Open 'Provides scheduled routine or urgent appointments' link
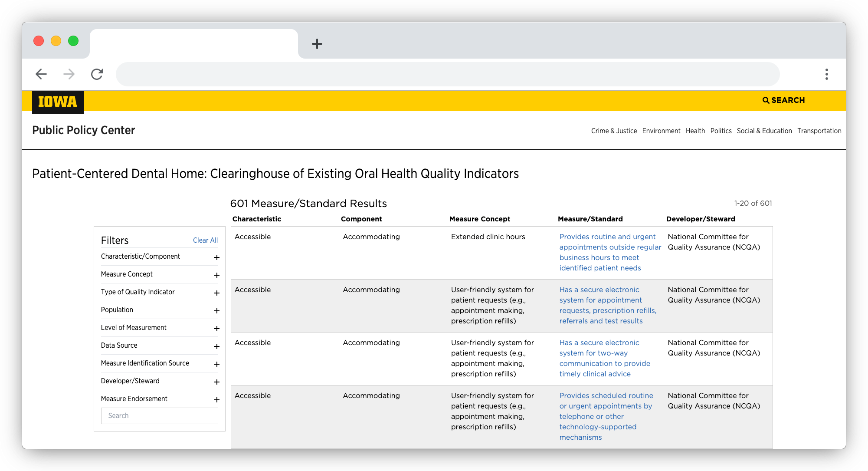 click(x=606, y=417)
